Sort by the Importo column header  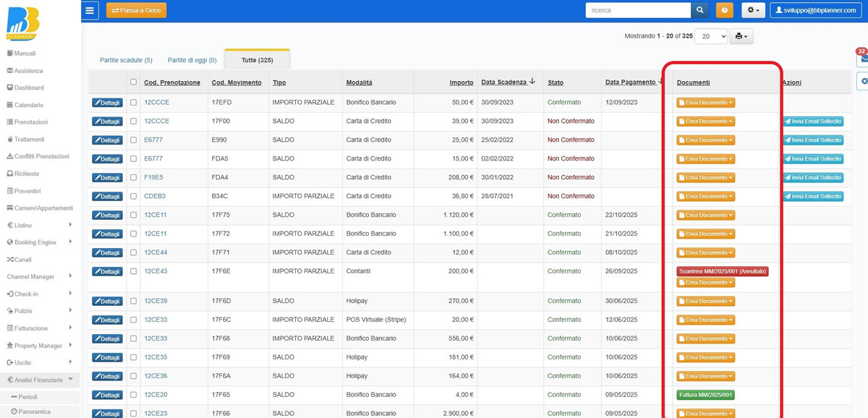(461, 82)
